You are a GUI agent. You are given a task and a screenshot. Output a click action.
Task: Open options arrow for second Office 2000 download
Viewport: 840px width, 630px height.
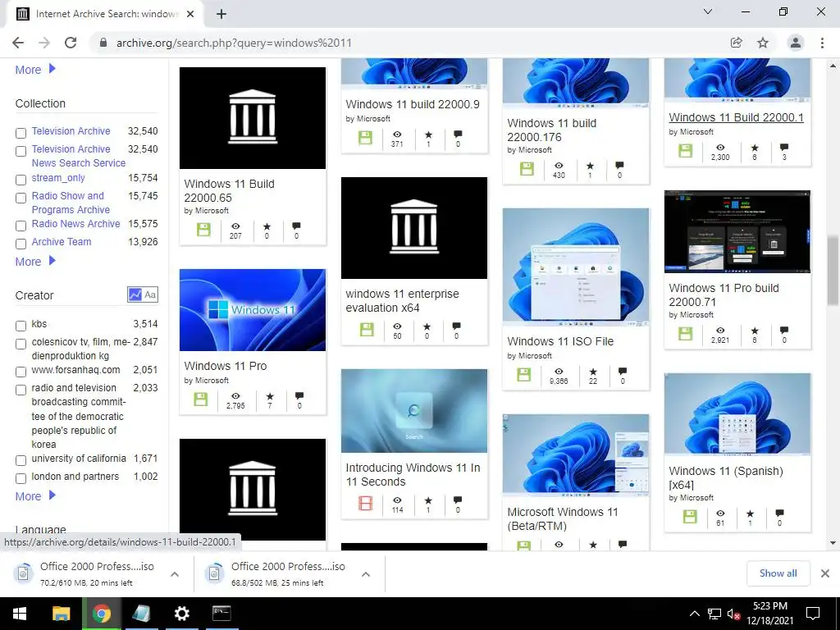pos(366,574)
